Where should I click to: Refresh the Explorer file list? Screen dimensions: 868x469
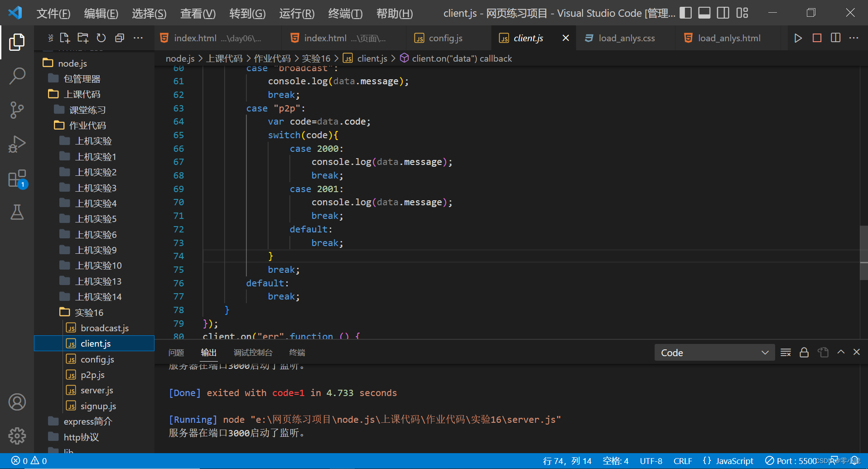point(101,38)
